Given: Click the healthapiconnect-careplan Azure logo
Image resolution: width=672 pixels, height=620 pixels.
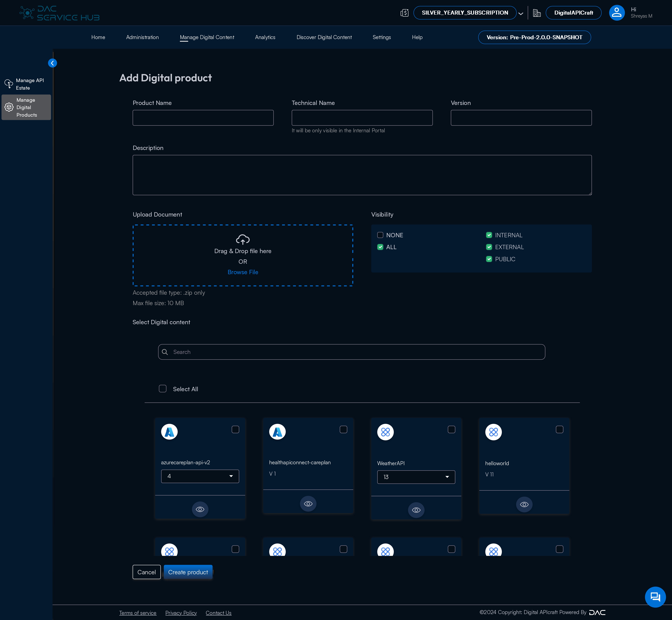Looking at the screenshot, I should tap(277, 432).
